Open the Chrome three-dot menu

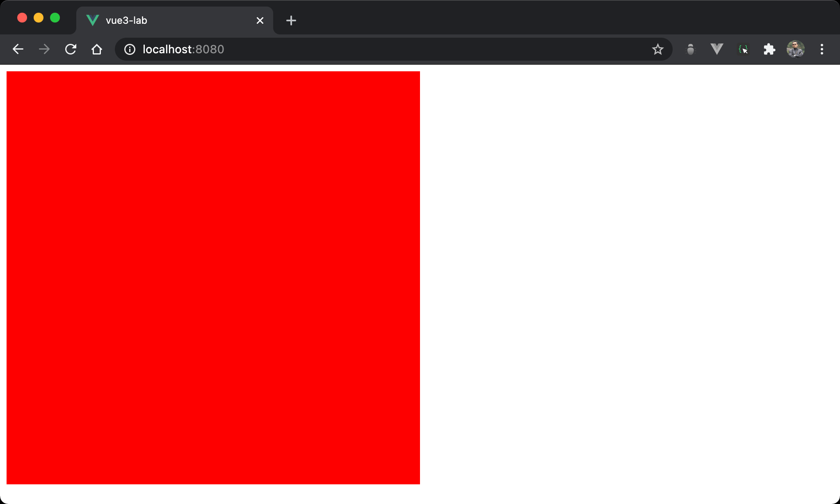coord(822,49)
